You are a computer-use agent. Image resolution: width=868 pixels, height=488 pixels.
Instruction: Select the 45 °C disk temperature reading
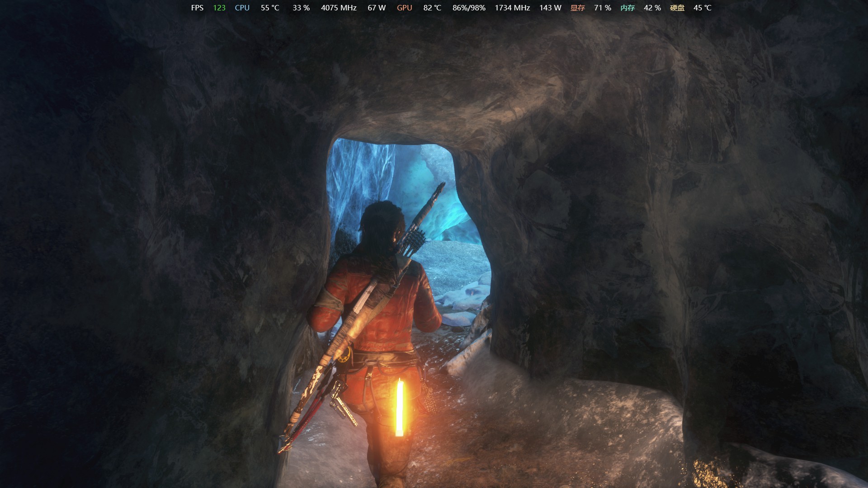[703, 8]
